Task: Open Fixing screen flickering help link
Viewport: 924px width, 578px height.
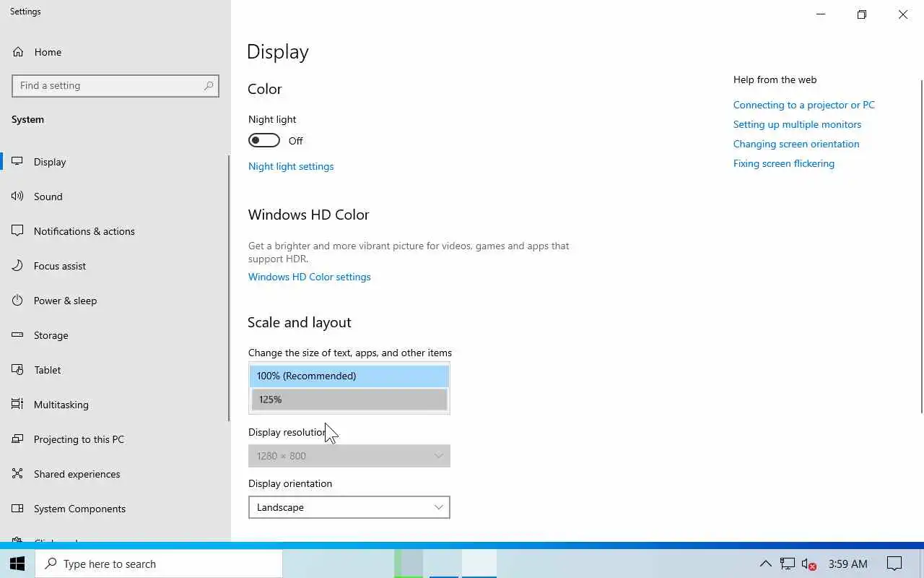Action: point(784,163)
